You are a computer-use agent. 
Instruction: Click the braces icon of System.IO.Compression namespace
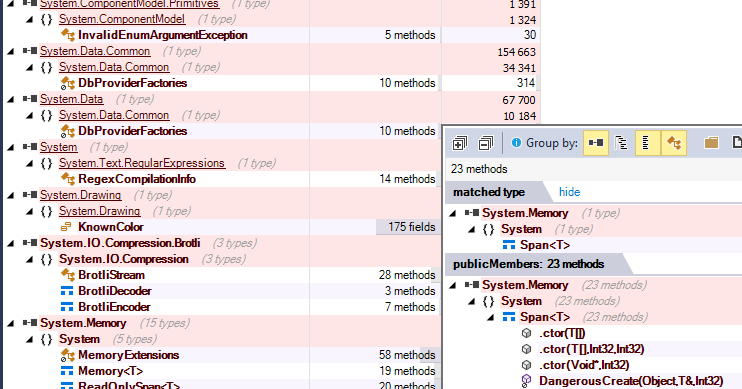pyautogui.click(x=46, y=259)
